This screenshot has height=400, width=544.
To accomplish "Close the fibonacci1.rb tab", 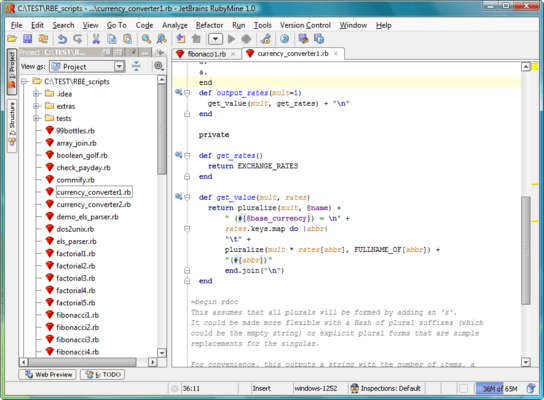I will [x=233, y=54].
